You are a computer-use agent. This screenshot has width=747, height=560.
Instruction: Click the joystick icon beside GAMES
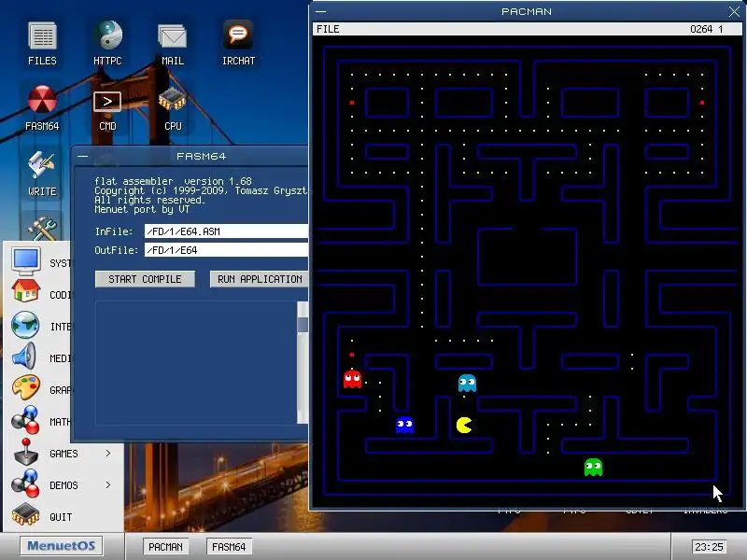(26, 452)
